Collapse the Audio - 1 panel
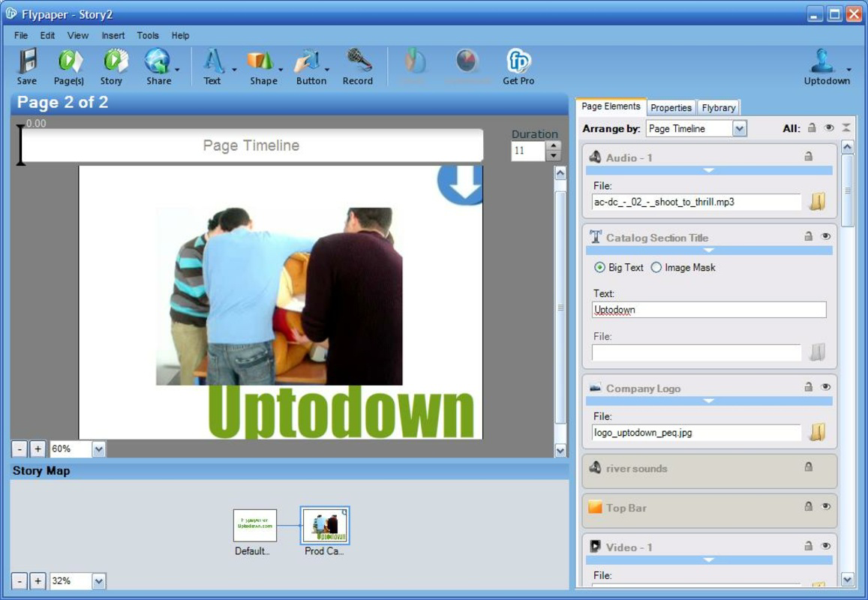 click(709, 170)
